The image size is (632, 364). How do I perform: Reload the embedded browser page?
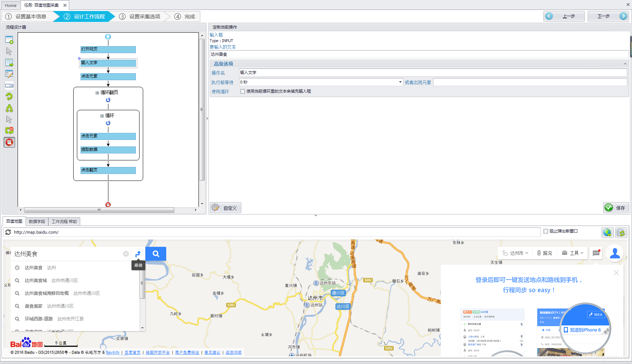8,232
